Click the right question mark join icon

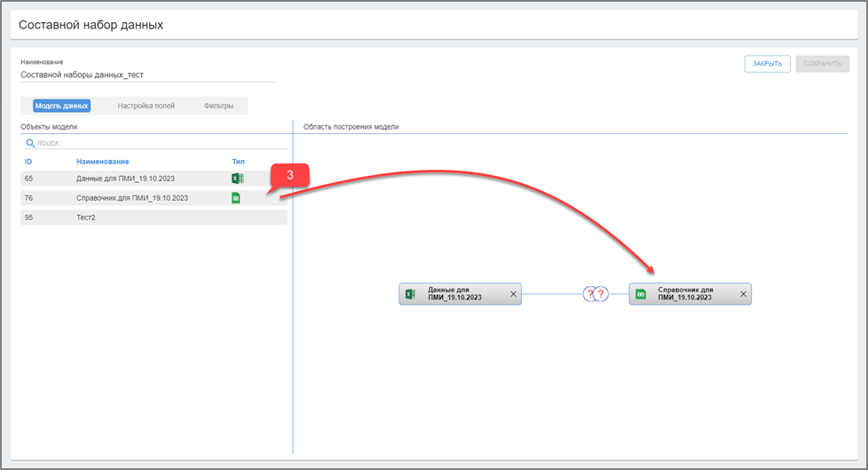tap(601, 294)
